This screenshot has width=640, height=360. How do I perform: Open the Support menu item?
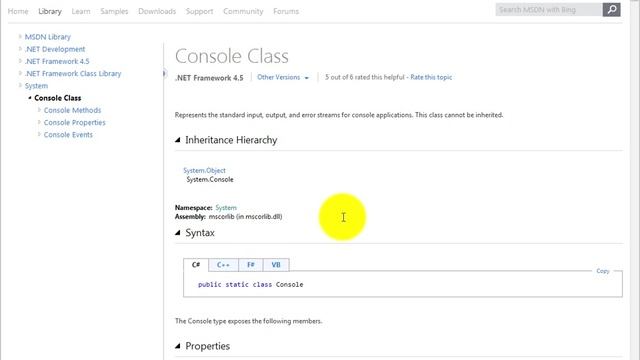pyautogui.click(x=199, y=11)
